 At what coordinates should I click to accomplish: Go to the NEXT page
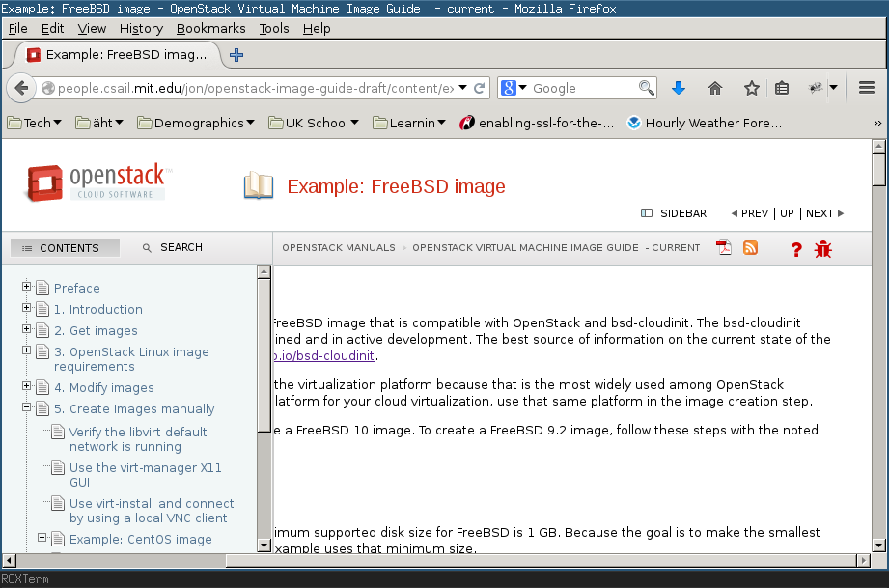[x=824, y=213]
